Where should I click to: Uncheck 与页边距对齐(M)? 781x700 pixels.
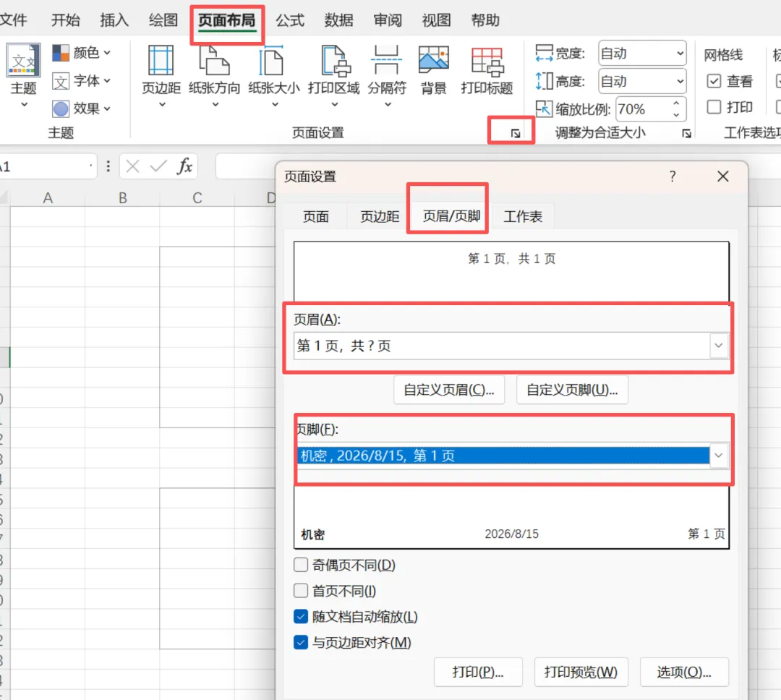[301, 643]
